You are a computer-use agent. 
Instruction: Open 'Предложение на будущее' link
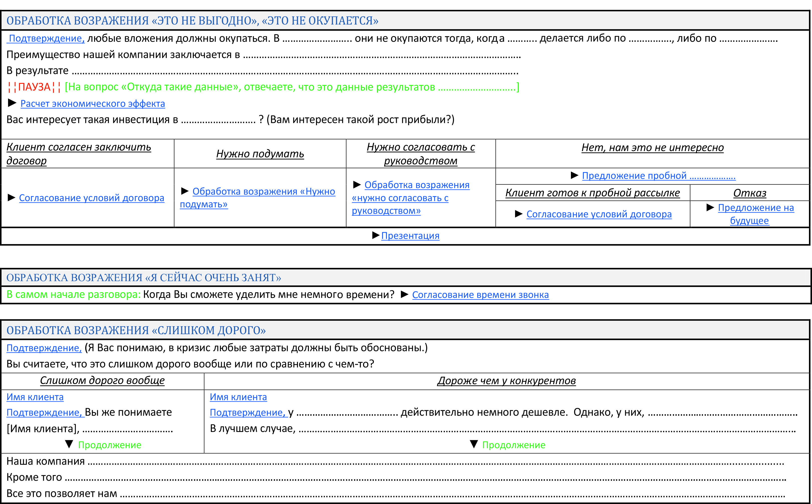click(756, 208)
